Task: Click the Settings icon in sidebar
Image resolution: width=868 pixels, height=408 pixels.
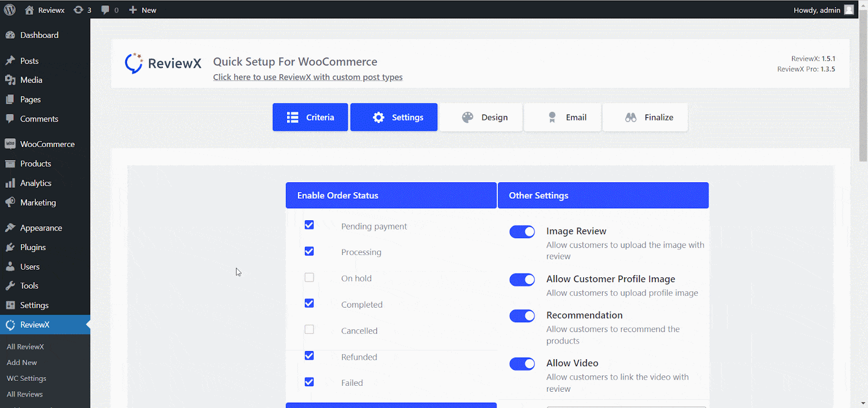Action: pos(10,305)
